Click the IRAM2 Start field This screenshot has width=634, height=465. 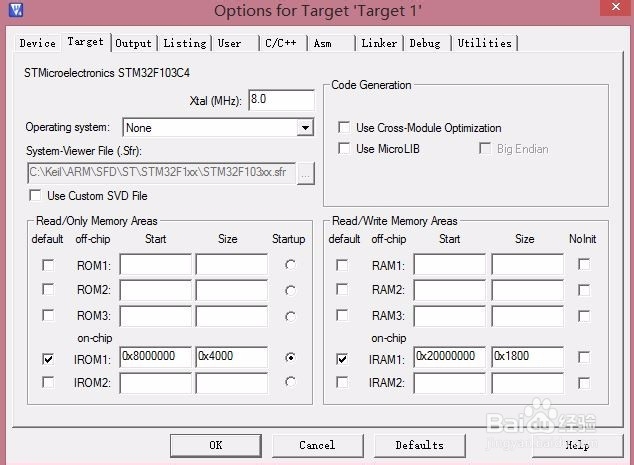pyautogui.click(x=450, y=383)
